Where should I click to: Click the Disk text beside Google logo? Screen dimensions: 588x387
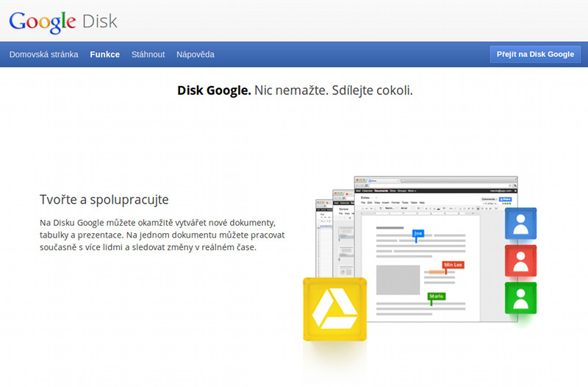point(100,21)
